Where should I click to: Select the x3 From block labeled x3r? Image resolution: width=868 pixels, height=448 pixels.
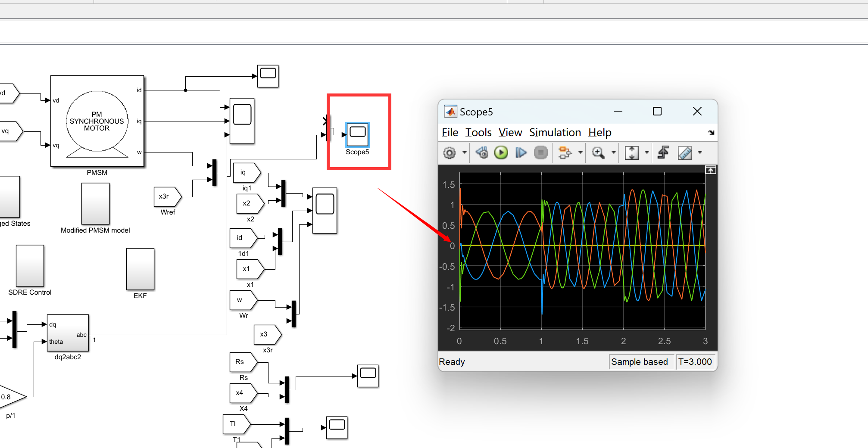click(268, 335)
